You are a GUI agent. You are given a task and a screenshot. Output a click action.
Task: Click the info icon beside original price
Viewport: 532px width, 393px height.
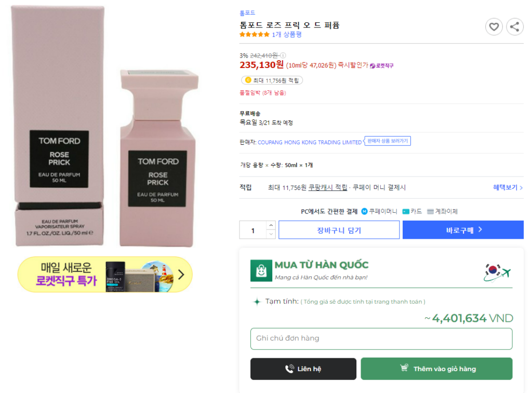tap(283, 56)
